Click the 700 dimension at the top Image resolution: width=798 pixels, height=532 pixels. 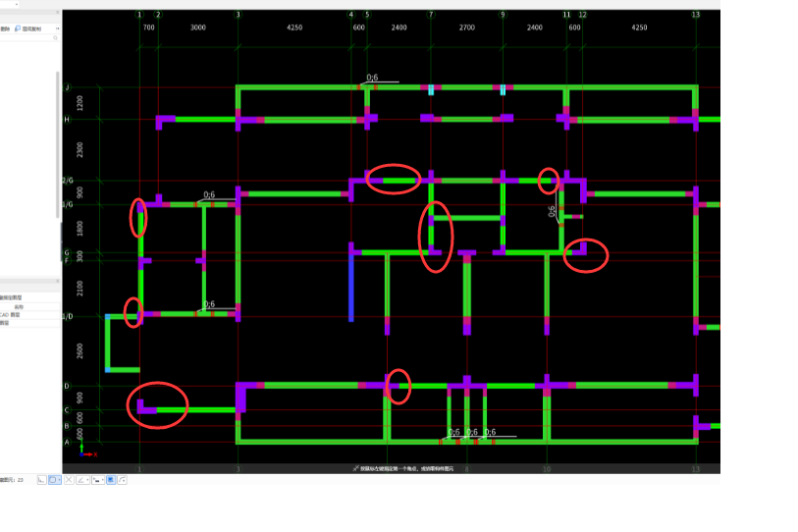point(148,27)
